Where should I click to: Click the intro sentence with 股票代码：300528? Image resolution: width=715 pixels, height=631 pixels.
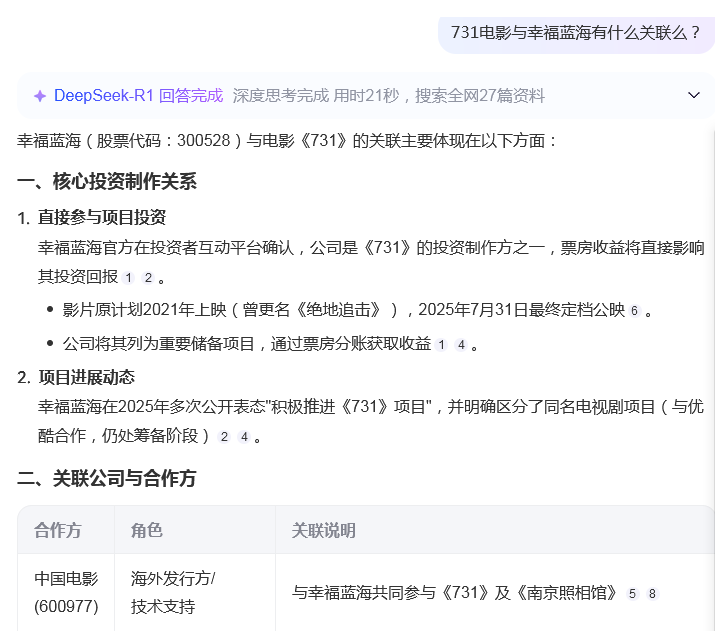(287, 140)
